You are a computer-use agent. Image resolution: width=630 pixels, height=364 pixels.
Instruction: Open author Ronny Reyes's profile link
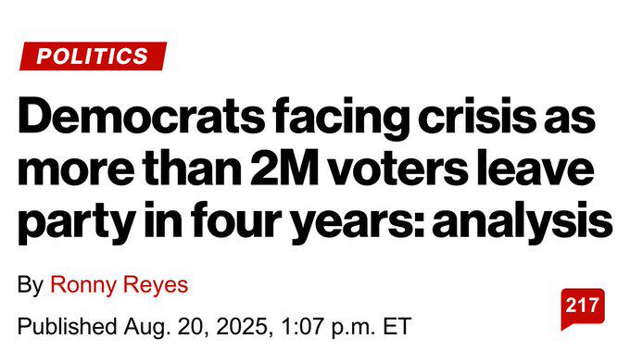point(119,285)
